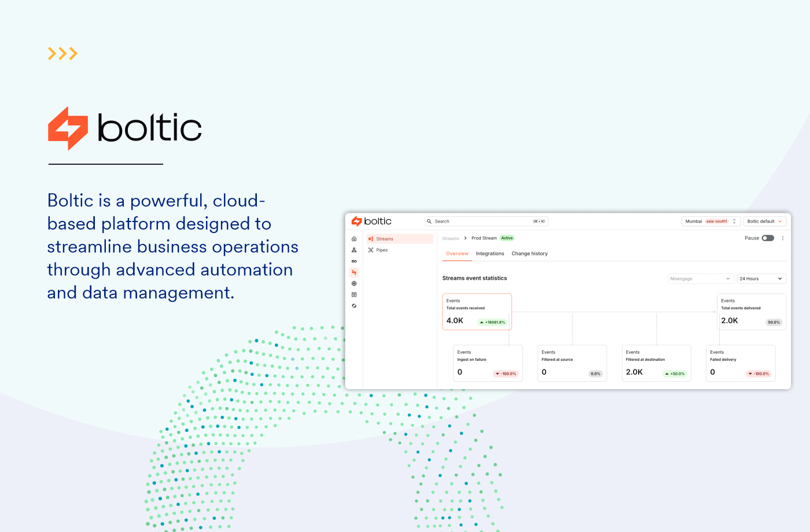Select the Failed delivery card
810x532 pixels.
coord(741,363)
